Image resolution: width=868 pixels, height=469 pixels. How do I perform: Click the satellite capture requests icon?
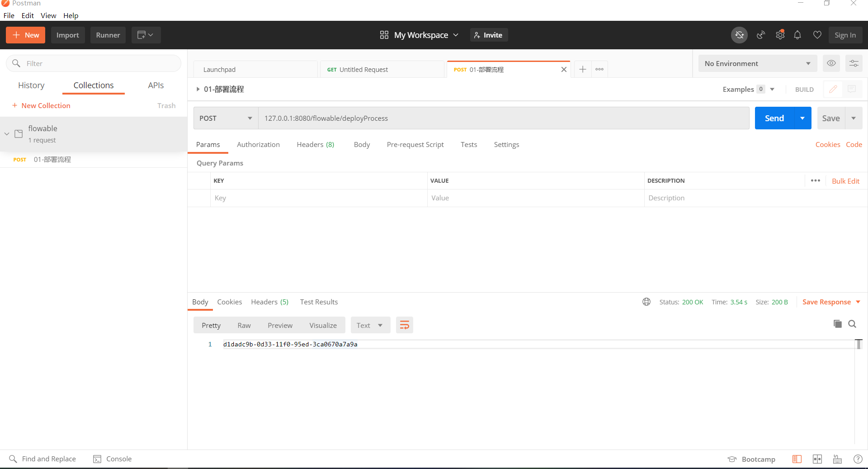761,35
